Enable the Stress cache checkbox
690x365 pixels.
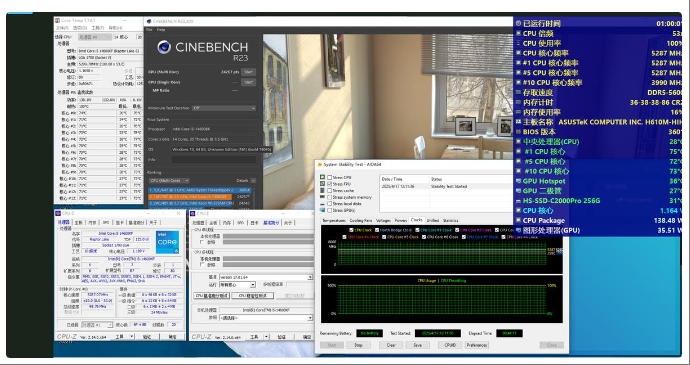[330, 190]
